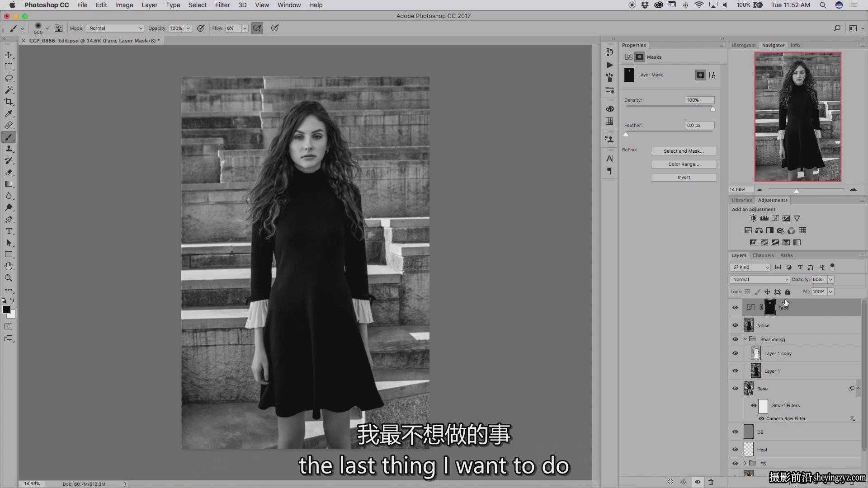Image resolution: width=868 pixels, height=488 pixels.
Task: Click the Select and Mask button
Action: (684, 151)
